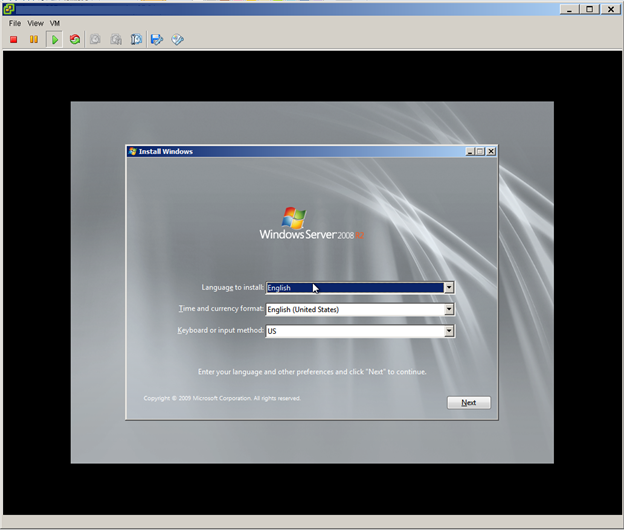The width and height of the screenshot is (624, 530).
Task: Click the 'Keyboard or input method:' label
Action: pos(220,330)
